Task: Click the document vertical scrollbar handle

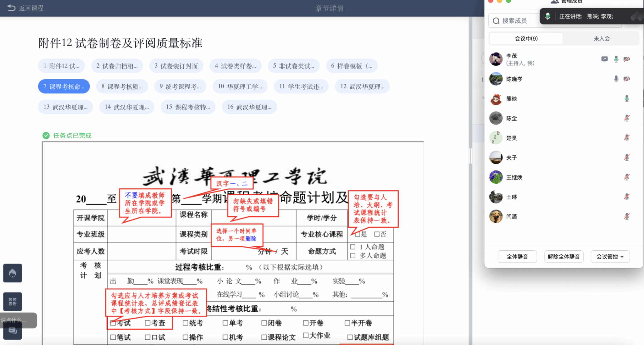Action: click(x=470, y=156)
